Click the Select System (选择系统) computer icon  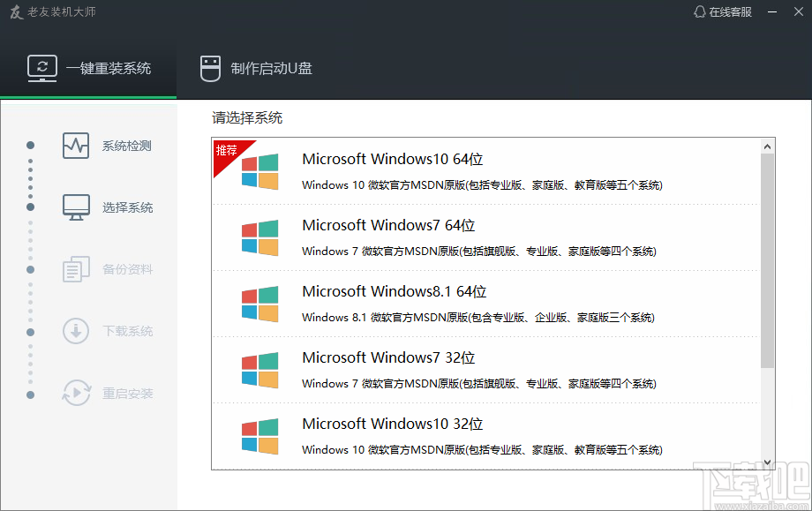(x=76, y=207)
